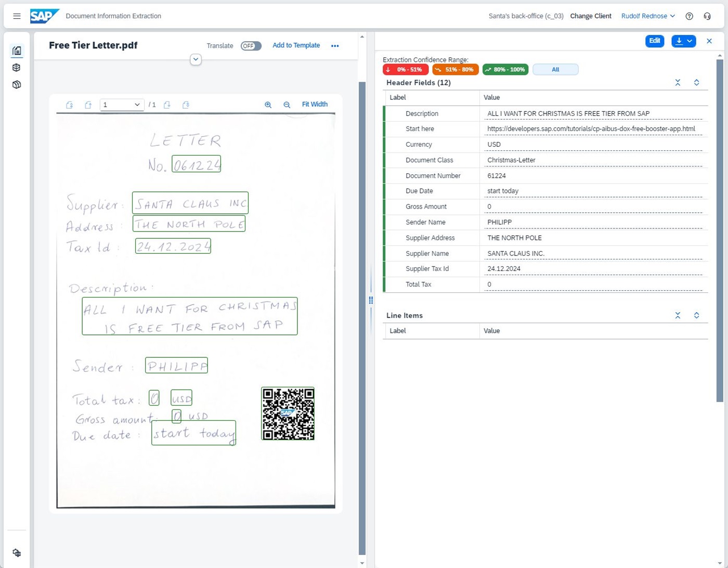Select the Start here URL value
The height and width of the screenshot is (568, 728).
594,128
